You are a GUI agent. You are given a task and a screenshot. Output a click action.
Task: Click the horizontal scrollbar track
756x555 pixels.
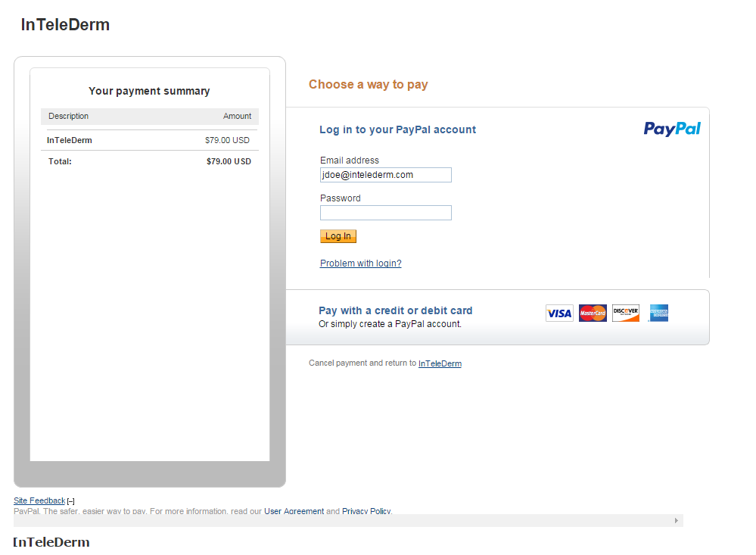tap(341, 521)
